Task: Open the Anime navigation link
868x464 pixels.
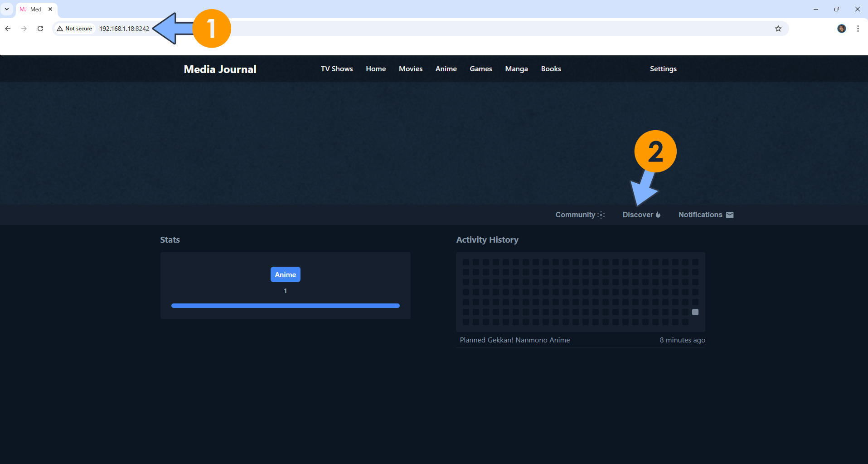Action: coord(446,69)
